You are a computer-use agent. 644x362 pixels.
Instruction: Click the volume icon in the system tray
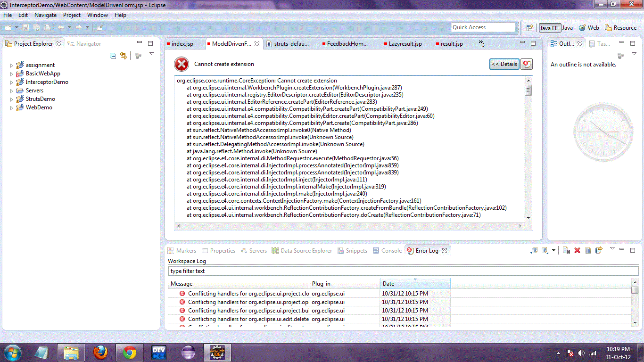(x=581, y=353)
